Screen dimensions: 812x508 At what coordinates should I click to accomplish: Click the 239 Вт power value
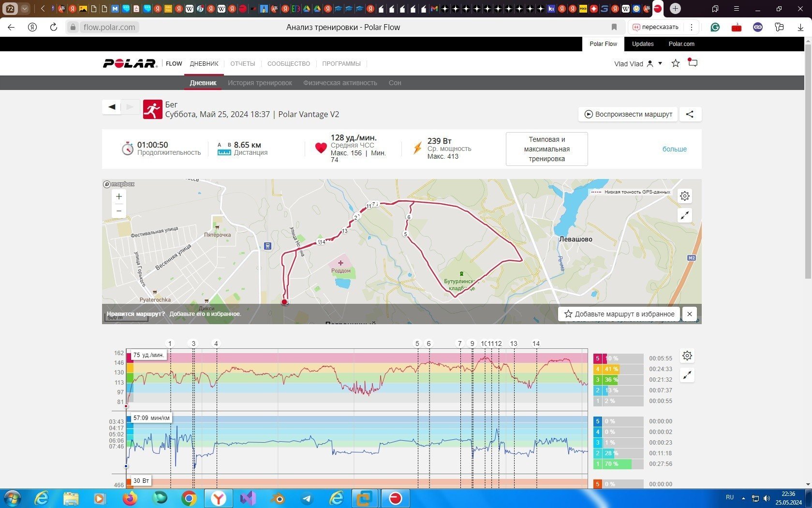point(439,141)
